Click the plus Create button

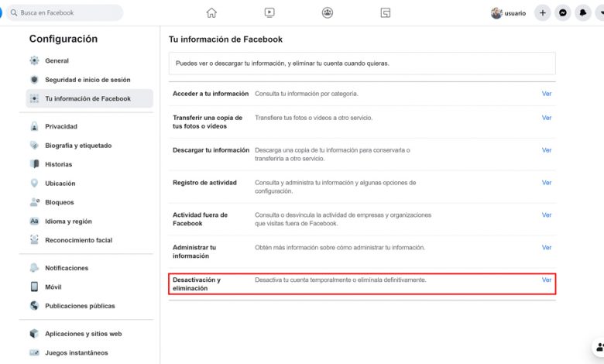click(542, 13)
